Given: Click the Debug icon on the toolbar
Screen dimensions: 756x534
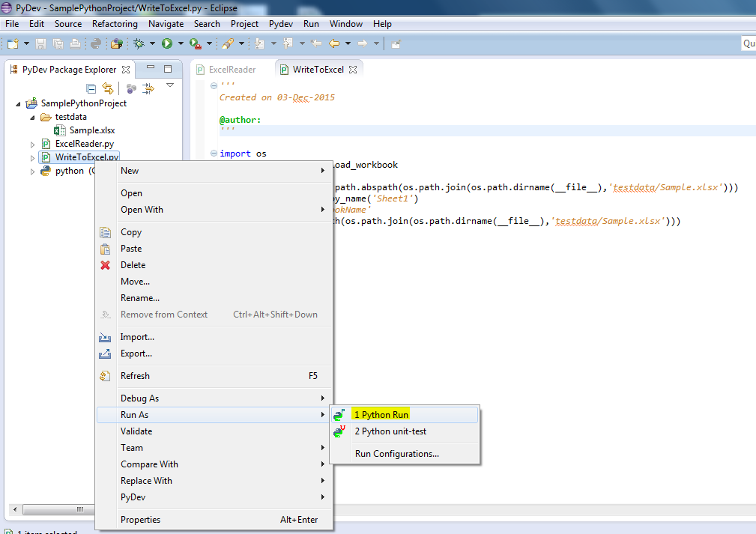Looking at the screenshot, I should 138,43.
